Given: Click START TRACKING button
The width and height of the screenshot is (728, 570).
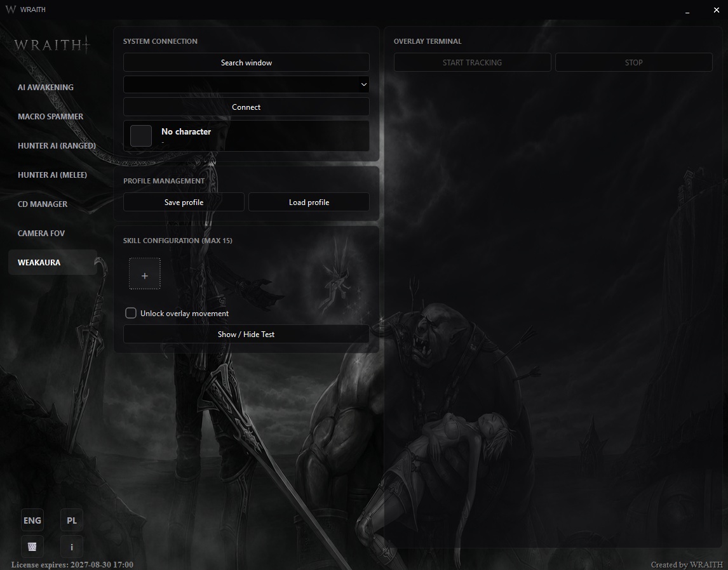Looking at the screenshot, I should pos(472,63).
